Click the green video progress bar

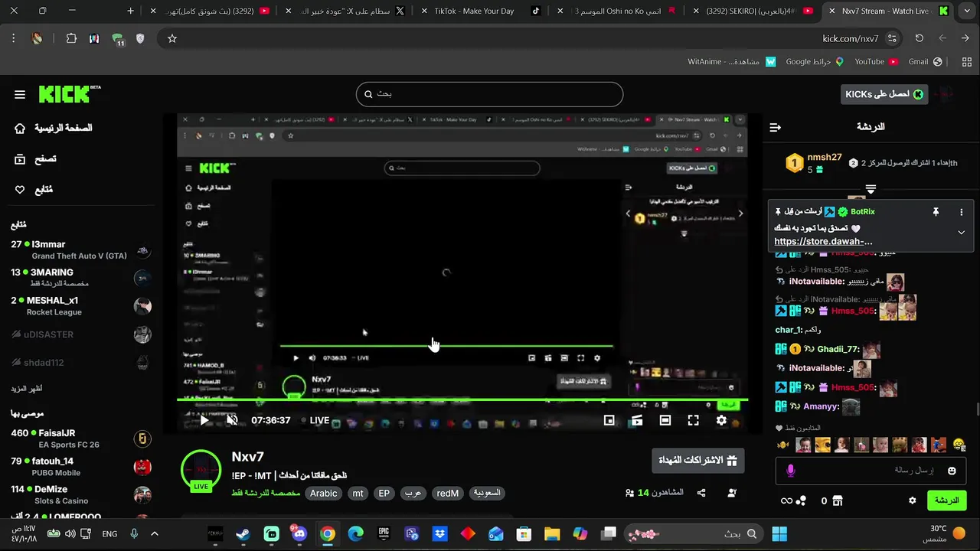click(462, 399)
